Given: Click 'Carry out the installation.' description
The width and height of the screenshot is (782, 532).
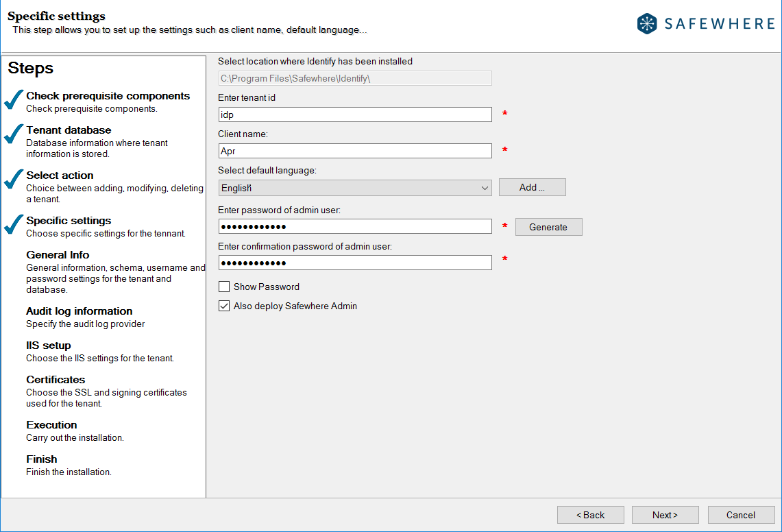Looking at the screenshot, I should (75, 438).
